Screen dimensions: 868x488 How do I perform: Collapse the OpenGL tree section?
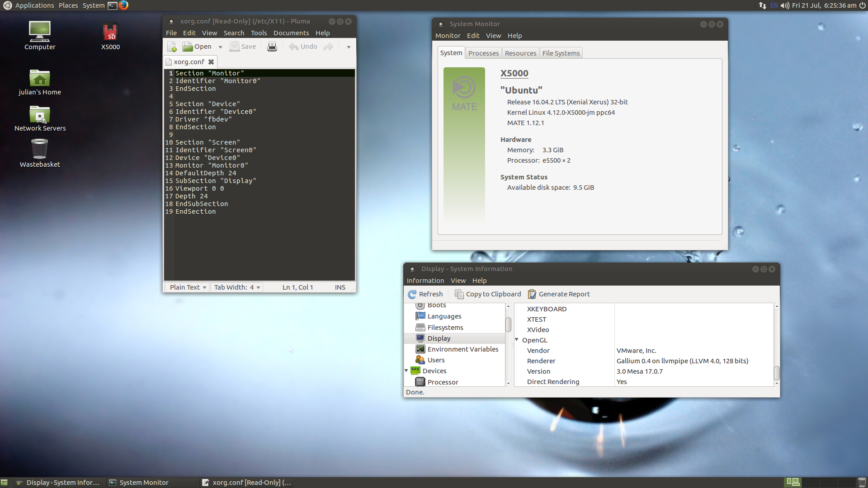click(517, 340)
